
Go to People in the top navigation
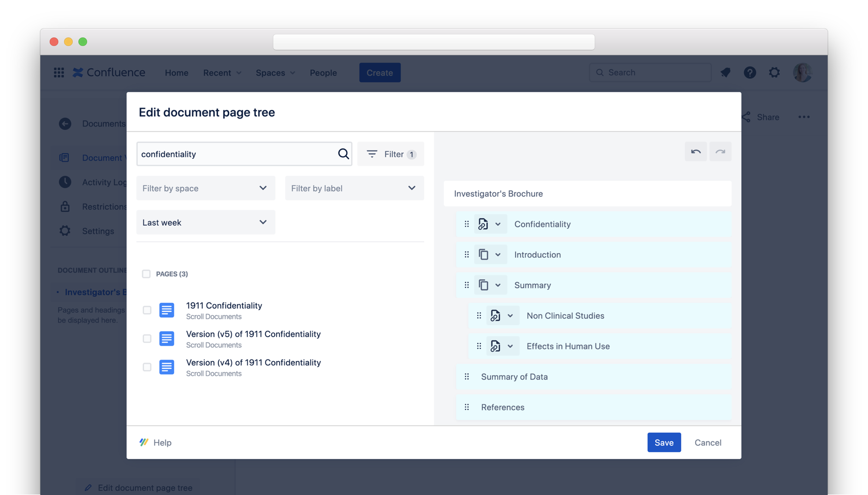(323, 73)
